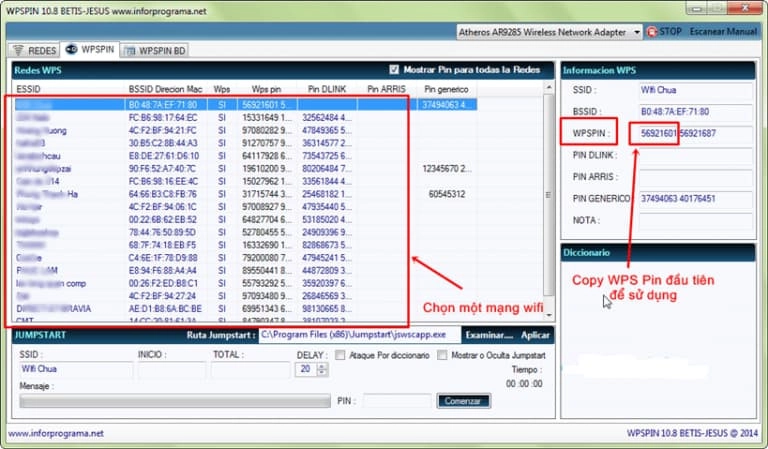Click the Aplicar button
The width and height of the screenshot is (768, 449).
(535, 336)
